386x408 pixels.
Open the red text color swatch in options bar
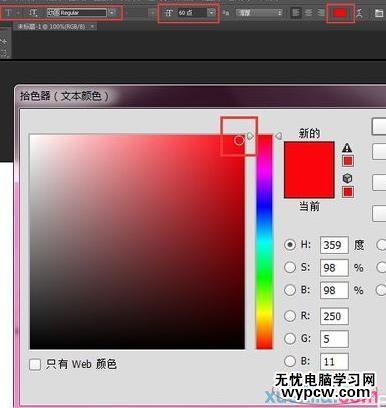tap(340, 13)
